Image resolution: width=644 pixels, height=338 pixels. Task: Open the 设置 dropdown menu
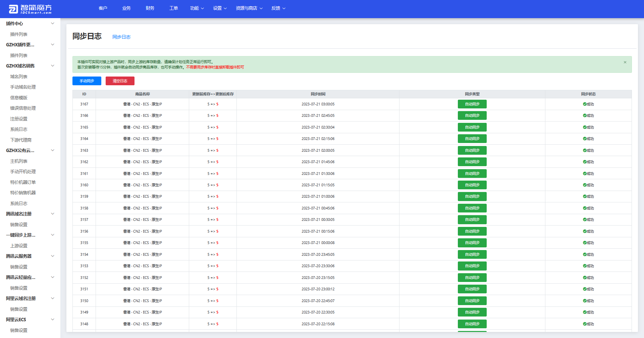(220, 8)
